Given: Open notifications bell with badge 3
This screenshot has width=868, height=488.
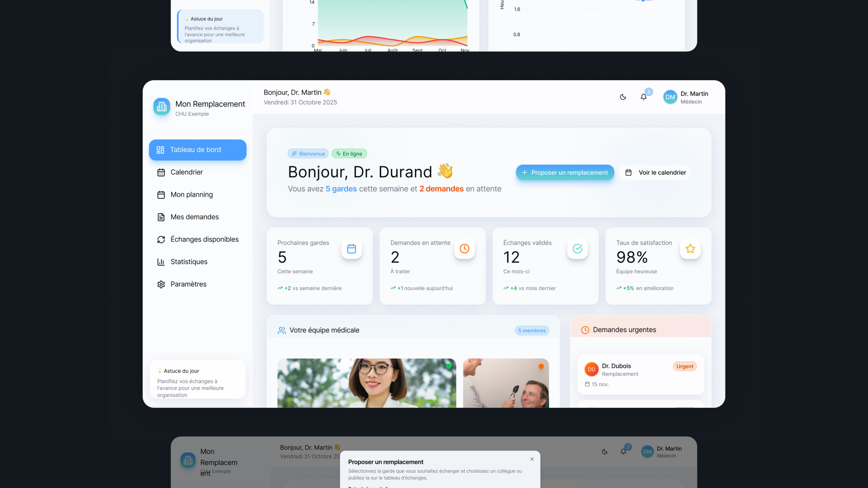Looking at the screenshot, I should 644,97.
